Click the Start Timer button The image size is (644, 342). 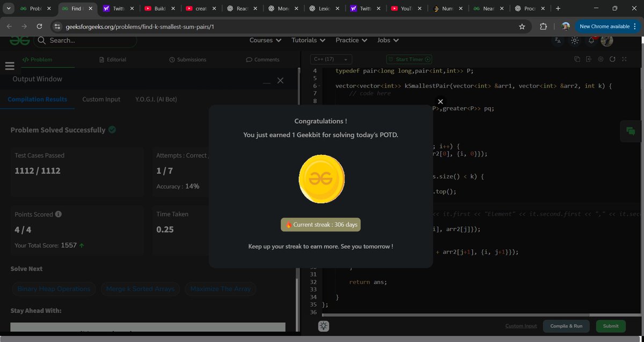click(409, 60)
